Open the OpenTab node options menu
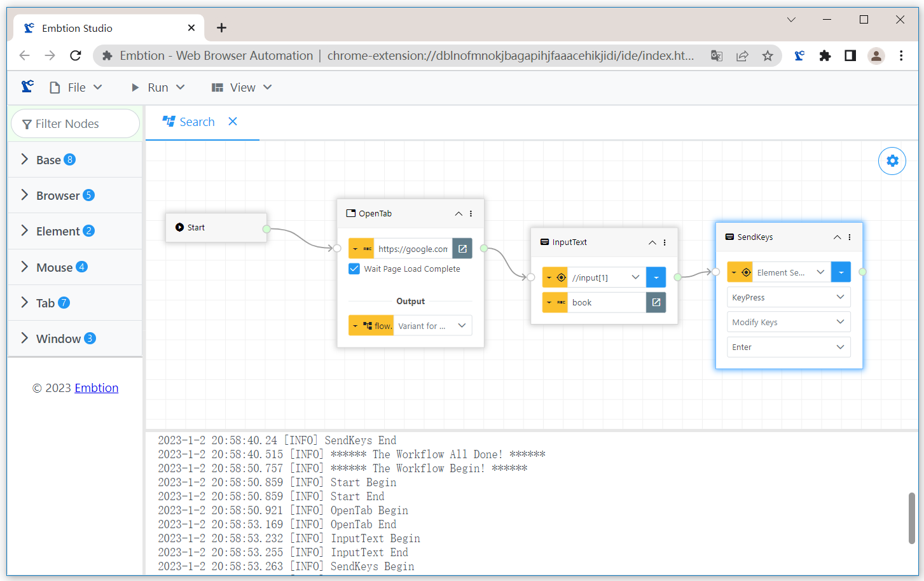This screenshot has width=924, height=581. coord(471,214)
